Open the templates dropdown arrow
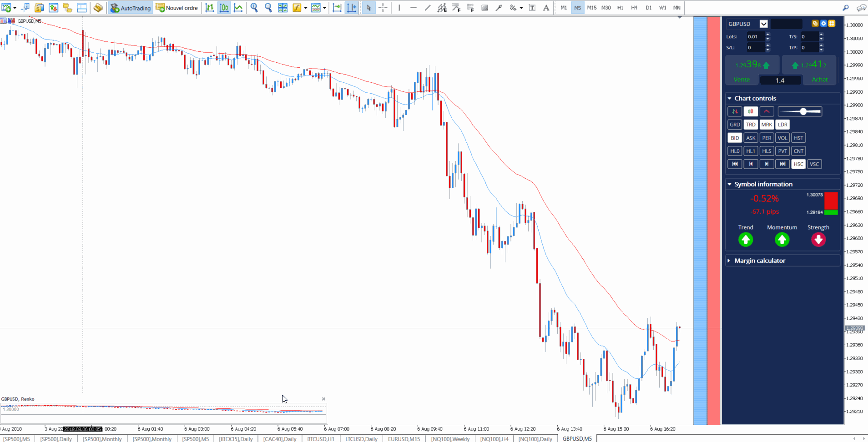 (x=324, y=8)
